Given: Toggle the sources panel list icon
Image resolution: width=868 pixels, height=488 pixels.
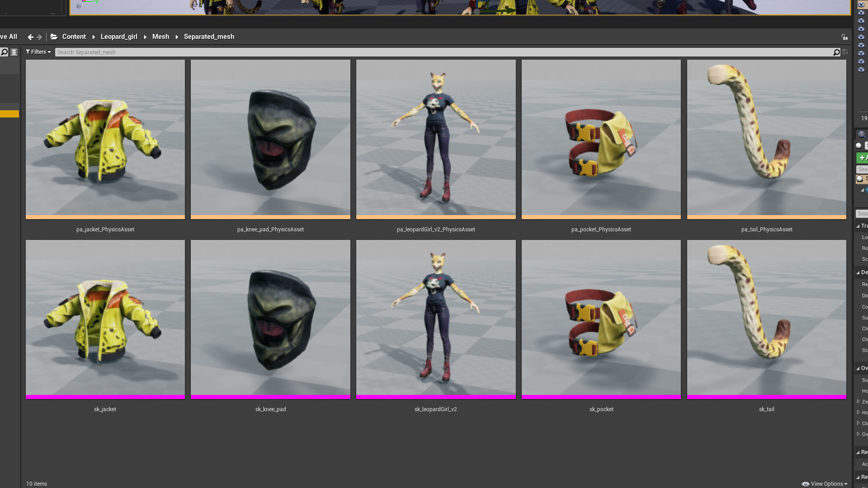Looking at the screenshot, I should 14,52.
